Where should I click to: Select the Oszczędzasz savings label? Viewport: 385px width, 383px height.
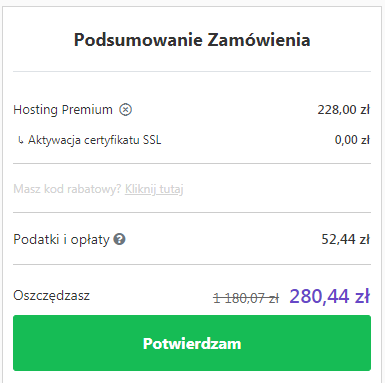point(52,295)
